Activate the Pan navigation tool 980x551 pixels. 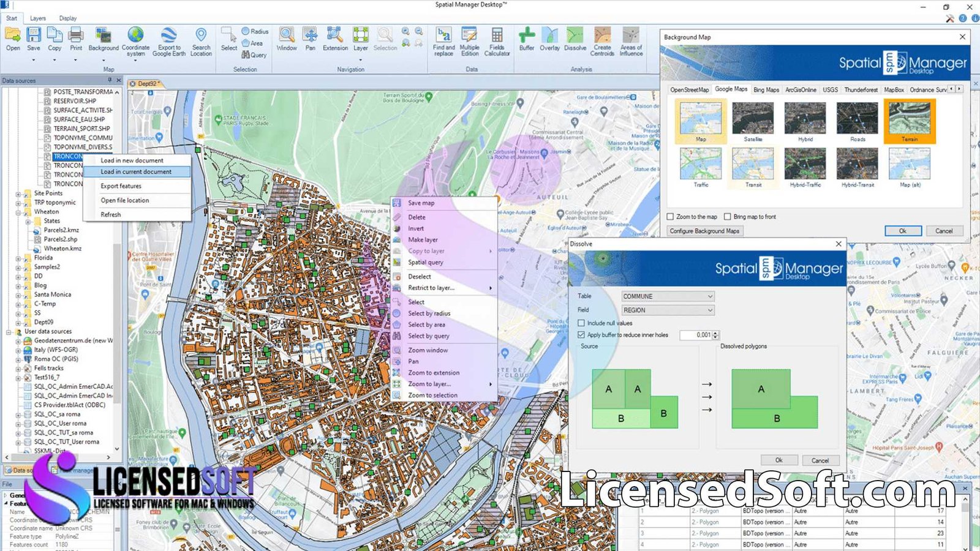point(311,39)
